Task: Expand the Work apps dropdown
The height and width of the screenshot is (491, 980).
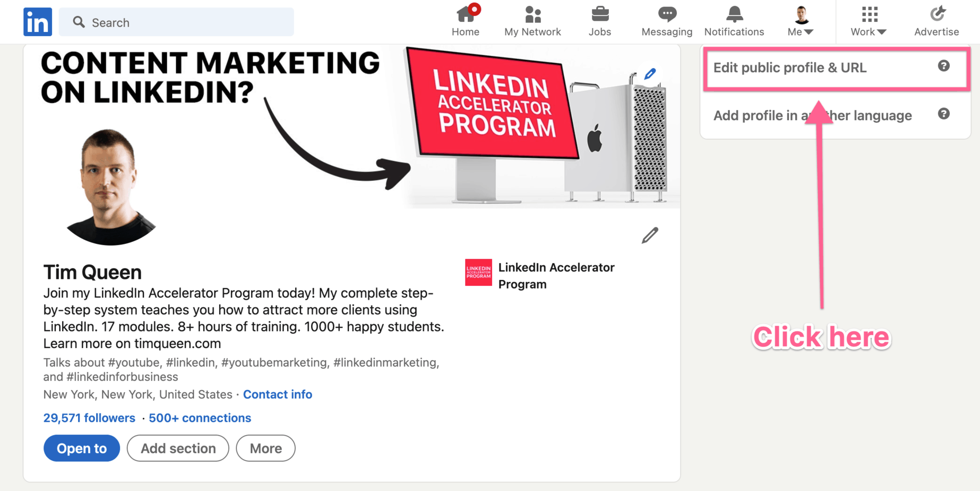Action: tap(869, 22)
